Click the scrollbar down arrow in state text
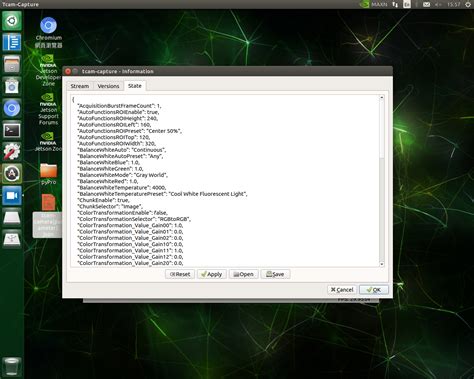This screenshot has width=474, height=379. (382, 264)
